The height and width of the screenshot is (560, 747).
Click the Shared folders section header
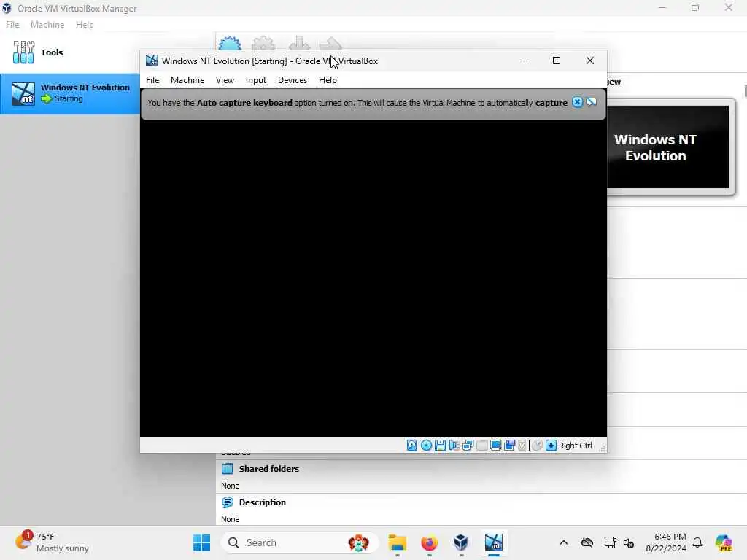(x=268, y=469)
